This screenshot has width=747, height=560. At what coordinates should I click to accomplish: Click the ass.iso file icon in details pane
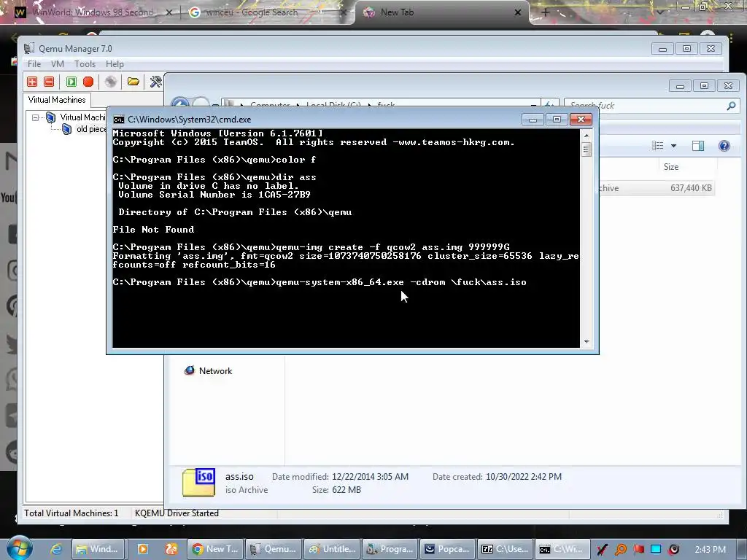coord(198,483)
